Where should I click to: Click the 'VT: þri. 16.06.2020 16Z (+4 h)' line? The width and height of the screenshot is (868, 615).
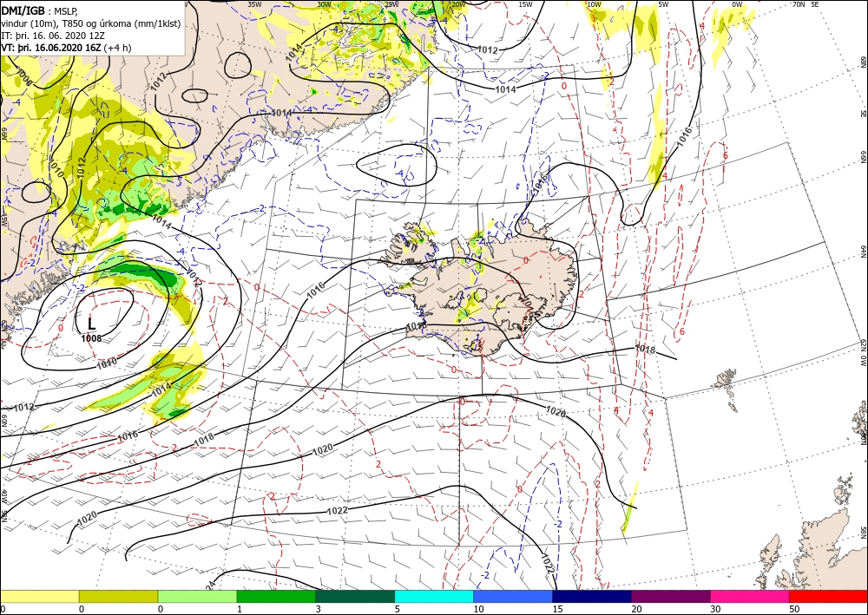click(67, 48)
